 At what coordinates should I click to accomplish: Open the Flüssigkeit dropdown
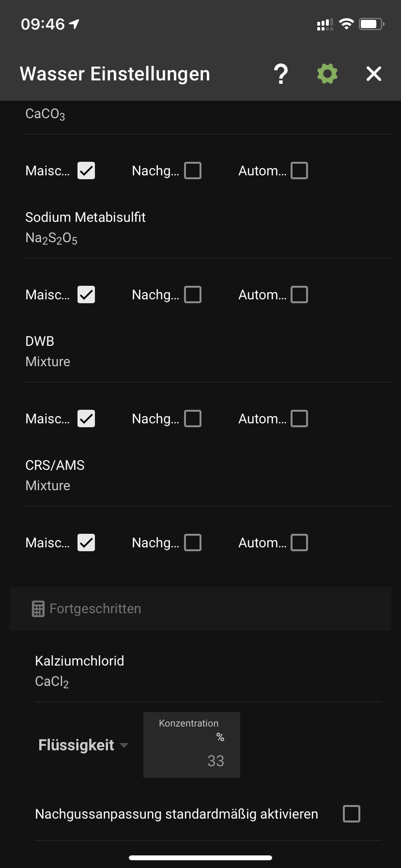pos(83,745)
